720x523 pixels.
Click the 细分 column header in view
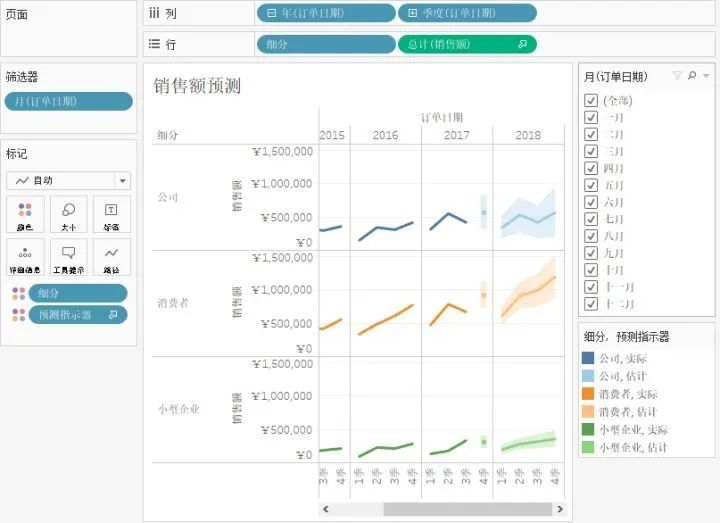point(168,135)
